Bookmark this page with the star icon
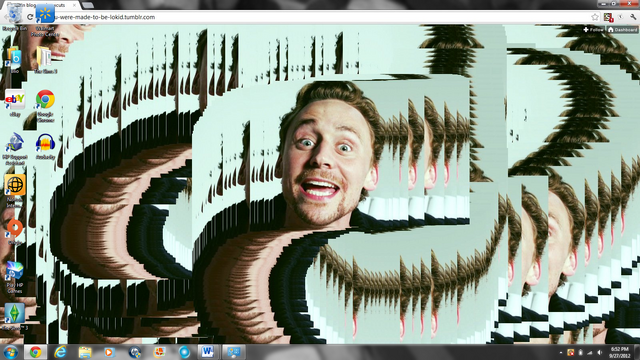Viewport: 640px width, 360px height. coord(595,17)
